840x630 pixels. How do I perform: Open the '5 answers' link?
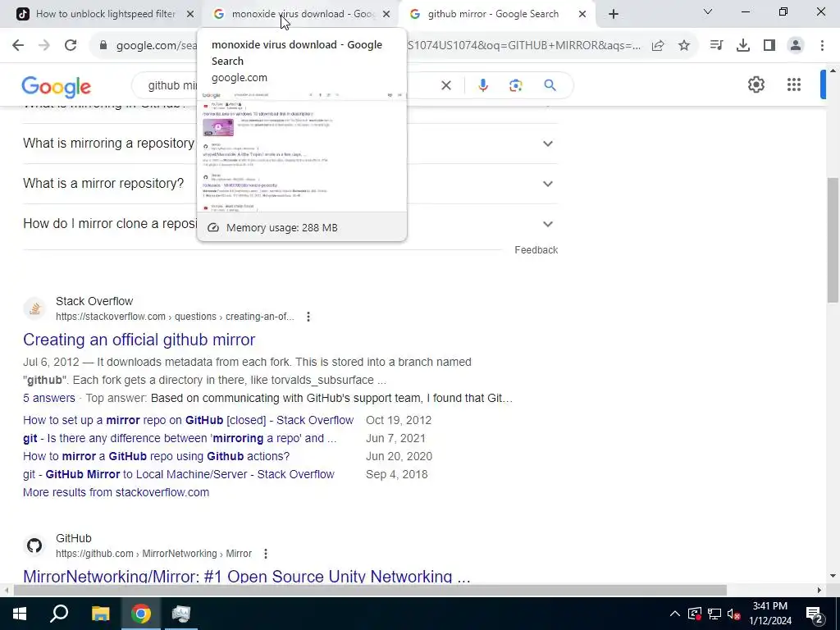click(x=48, y=398)
